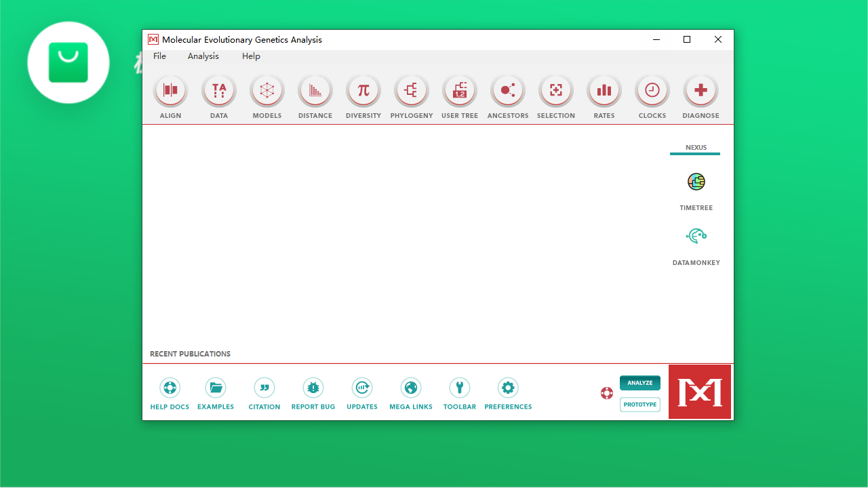The width and height of the screenshot is (868, 488).
Task: Open the Models analysis icon
Action: click(x=267, y=91)
